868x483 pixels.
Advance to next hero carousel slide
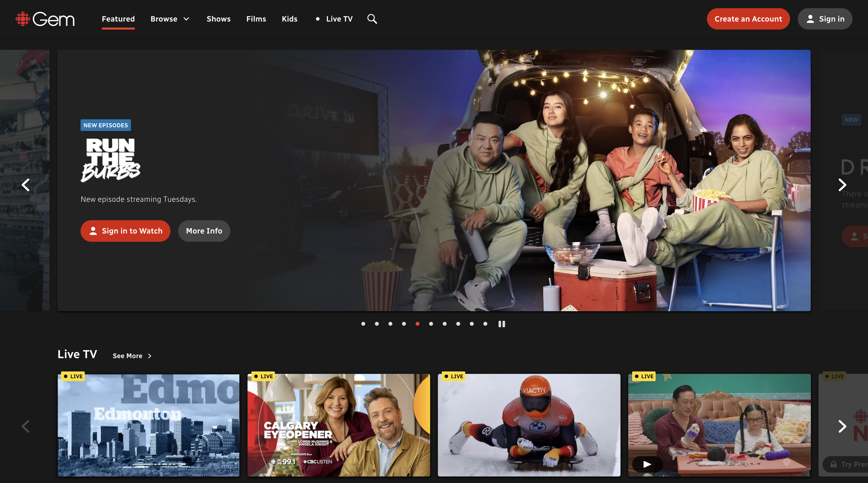pyautogui.click(x=842, y=185)
